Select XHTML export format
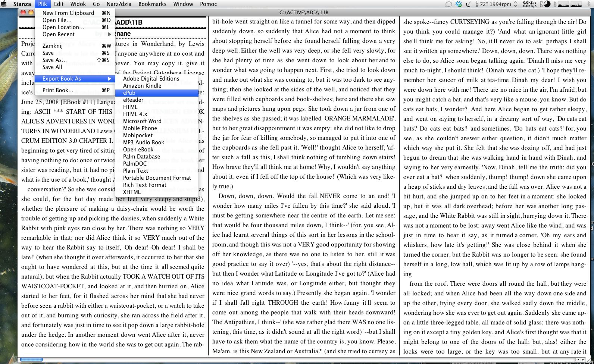 coord(157,192)
